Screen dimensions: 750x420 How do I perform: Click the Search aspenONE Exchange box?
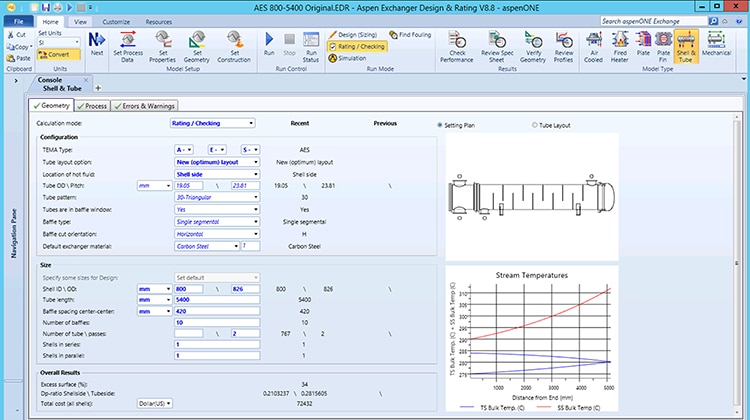point(654,21)
